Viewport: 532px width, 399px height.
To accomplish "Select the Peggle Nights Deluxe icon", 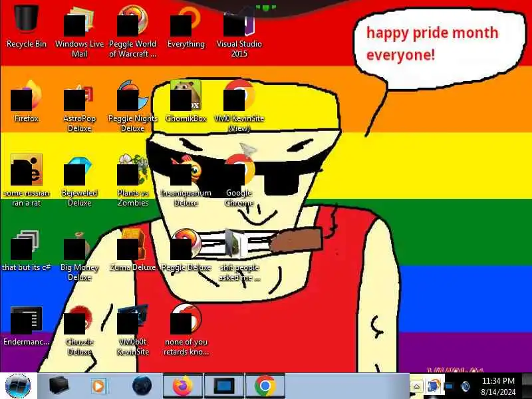I will (x=132, y=105).
